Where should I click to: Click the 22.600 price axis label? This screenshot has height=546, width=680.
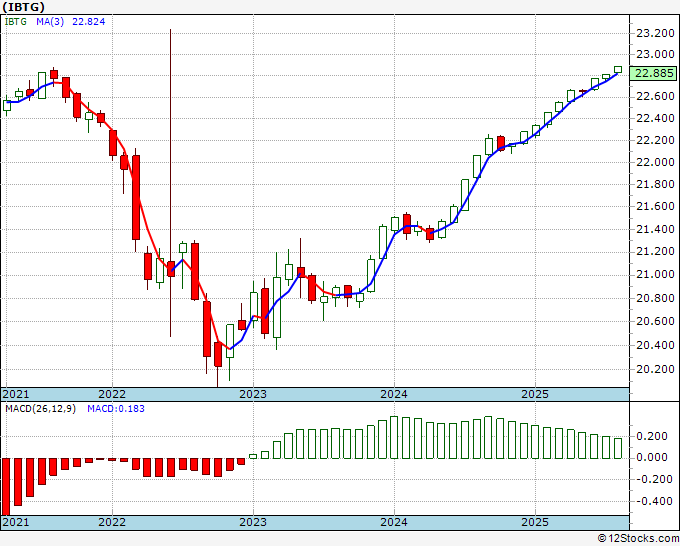(655, 96)
